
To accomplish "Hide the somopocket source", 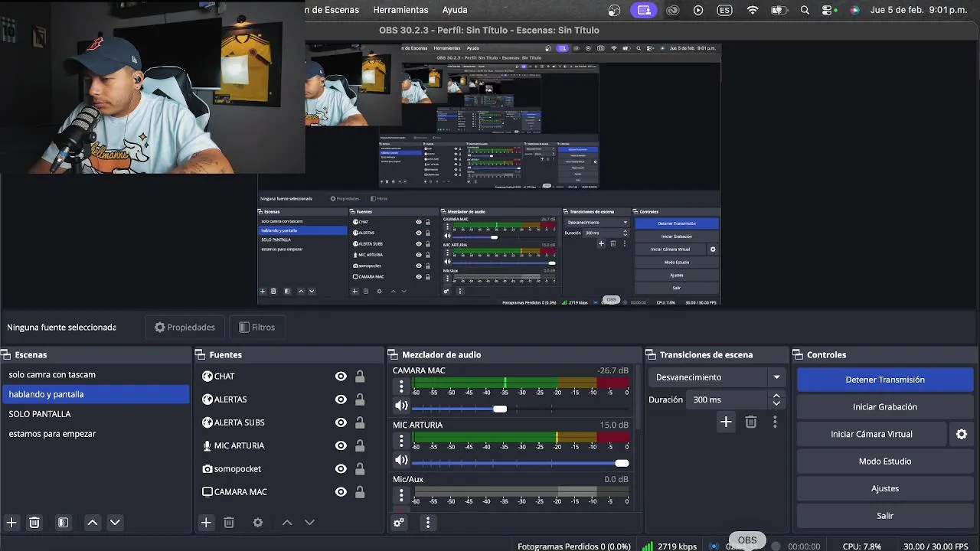I will pos(341,468).
